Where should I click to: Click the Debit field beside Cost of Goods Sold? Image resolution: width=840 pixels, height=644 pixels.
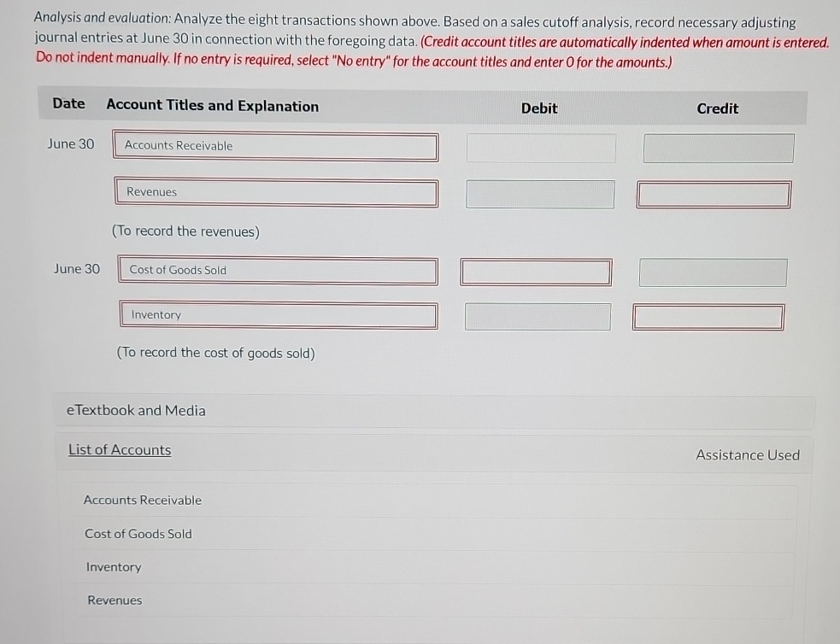[536, 272]
